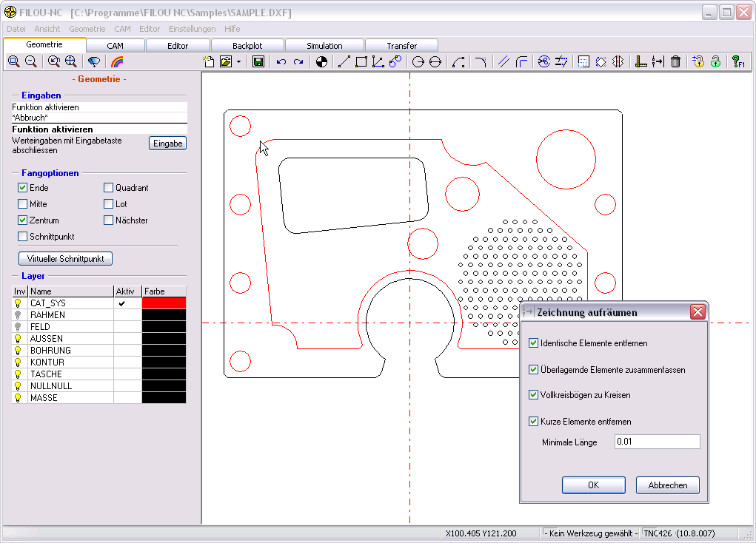Toggle 'Kurze Elemente entfernen' checkbox
The image size is (756, 543).
pyautogui.click(x=534, y=422)
